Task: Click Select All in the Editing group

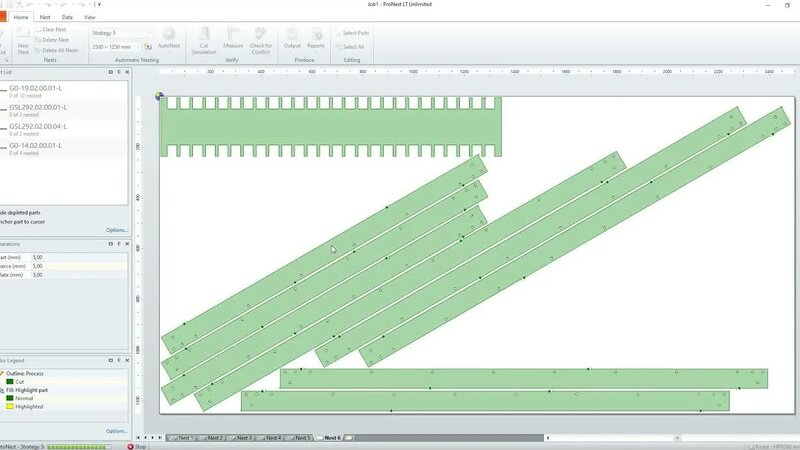Action: [349, 47]
